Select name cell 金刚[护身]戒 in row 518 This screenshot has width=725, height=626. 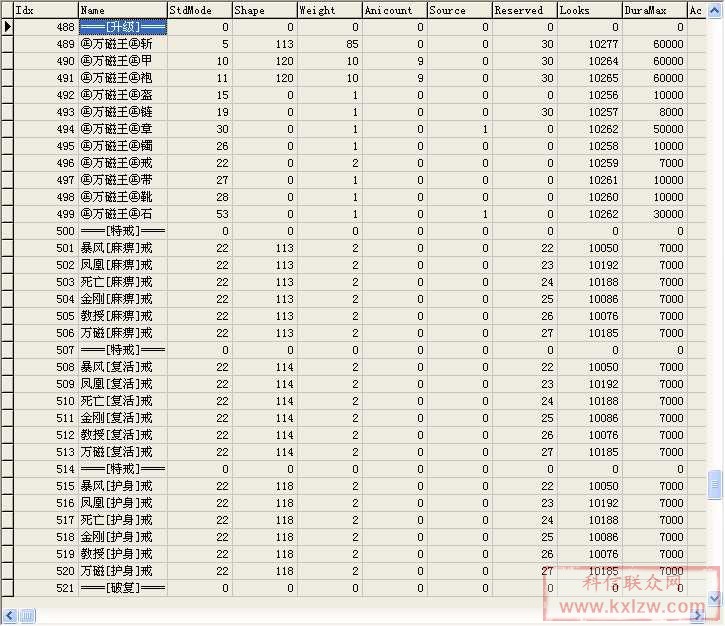[x=123, y=537]
